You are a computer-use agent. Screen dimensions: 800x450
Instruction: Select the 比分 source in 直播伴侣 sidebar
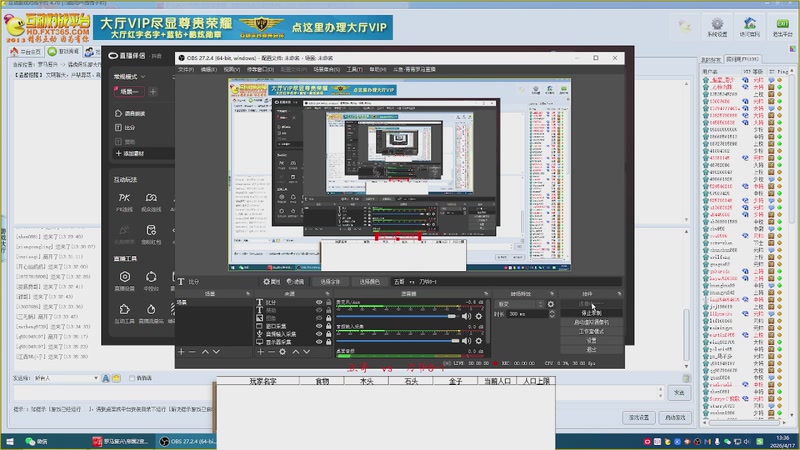[x=126, y=128]
